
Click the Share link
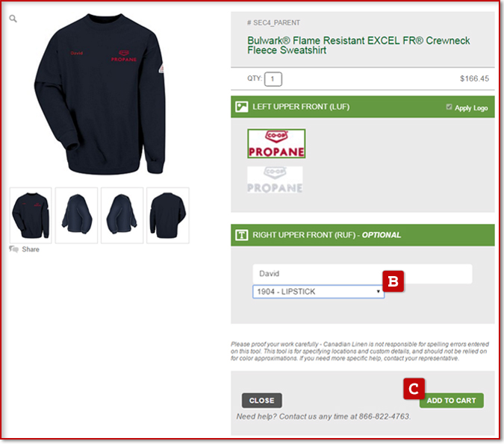[x=31, y=249]
